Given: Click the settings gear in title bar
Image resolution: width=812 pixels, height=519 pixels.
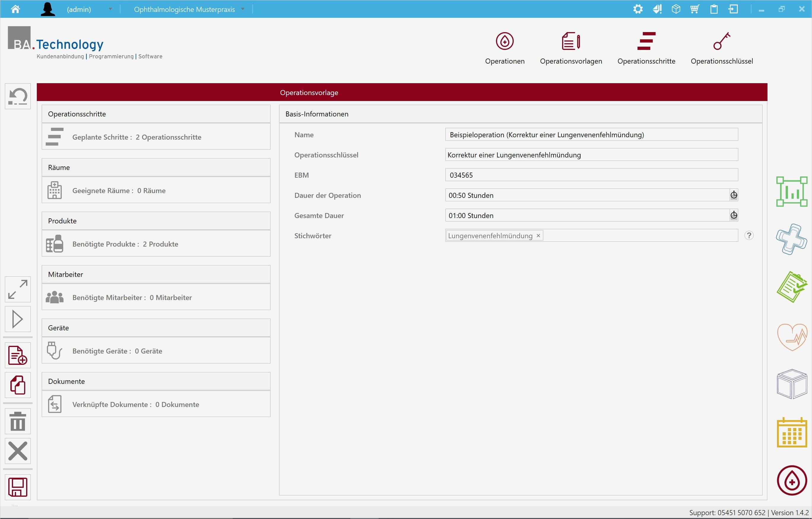Looking at the screenshot, I should point(638,9).
